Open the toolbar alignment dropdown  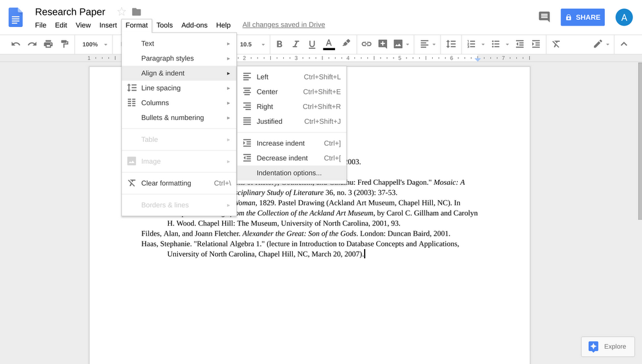428,44
